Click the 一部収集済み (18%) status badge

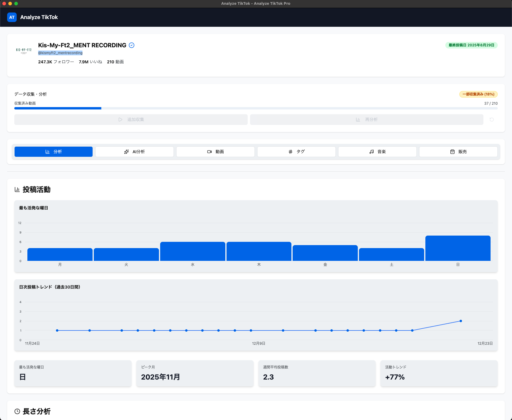(x=478, y=94)
